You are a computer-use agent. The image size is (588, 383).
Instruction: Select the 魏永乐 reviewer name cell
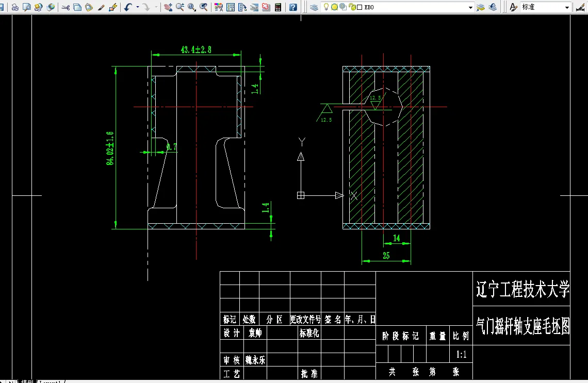pos(255,360)
